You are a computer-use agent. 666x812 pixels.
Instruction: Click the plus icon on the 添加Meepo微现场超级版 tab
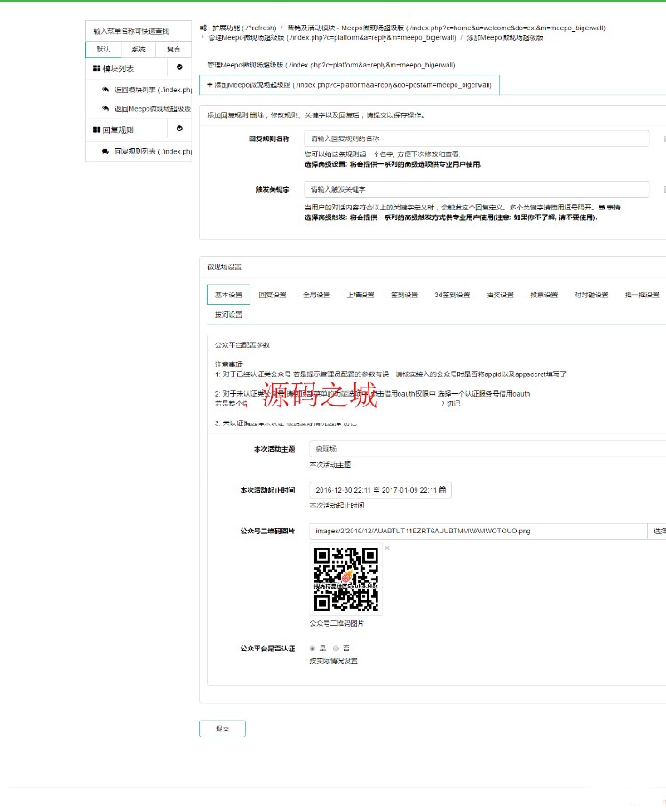[x=210, y=85]
